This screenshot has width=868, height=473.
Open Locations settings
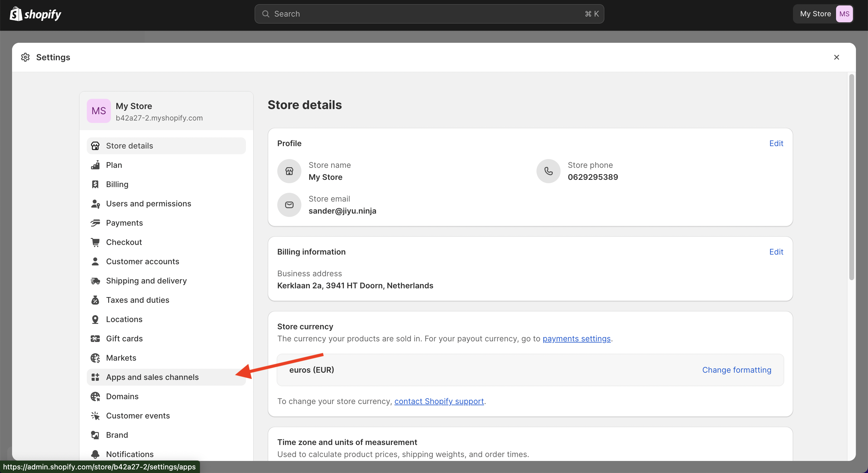[166, 319]
